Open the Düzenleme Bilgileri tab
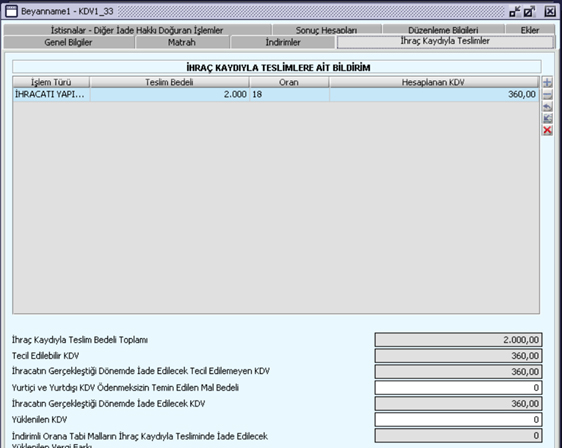The image size is (562, 448). coord(443,30)
